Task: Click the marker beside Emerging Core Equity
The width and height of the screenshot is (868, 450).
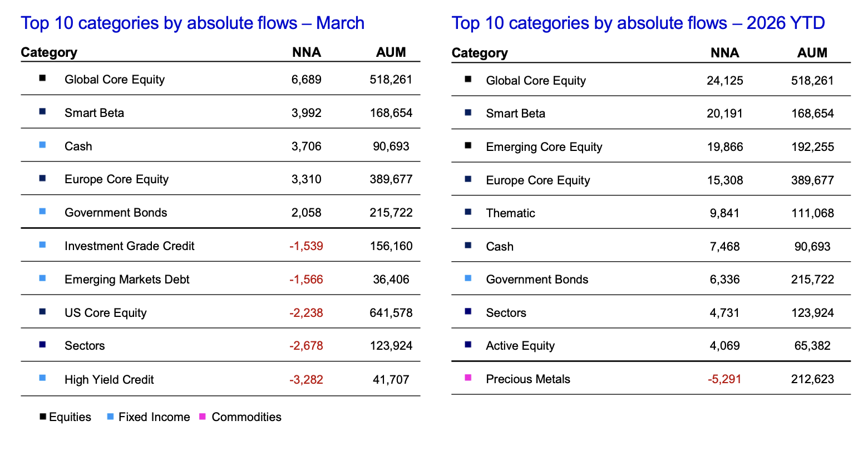Action: 468,145
